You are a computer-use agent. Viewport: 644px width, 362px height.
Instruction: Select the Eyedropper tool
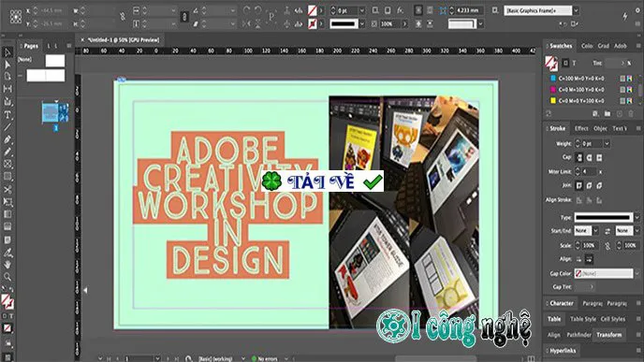pyautogui.click(x=7, y=253)
